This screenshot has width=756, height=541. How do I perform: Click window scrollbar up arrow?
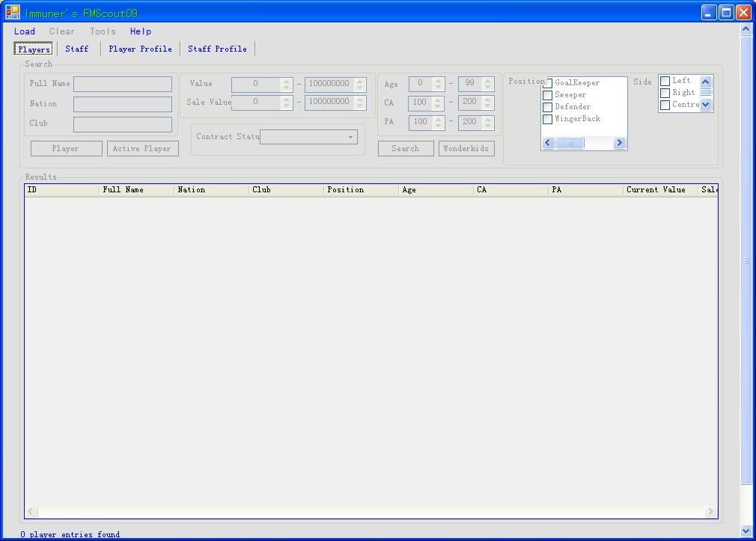tap(746, 29)
